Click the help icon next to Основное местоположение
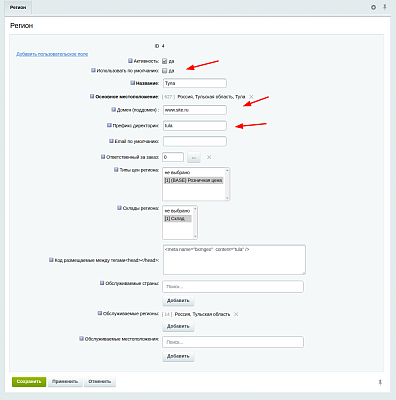This screenshot has width=396, height=400. 92,96
